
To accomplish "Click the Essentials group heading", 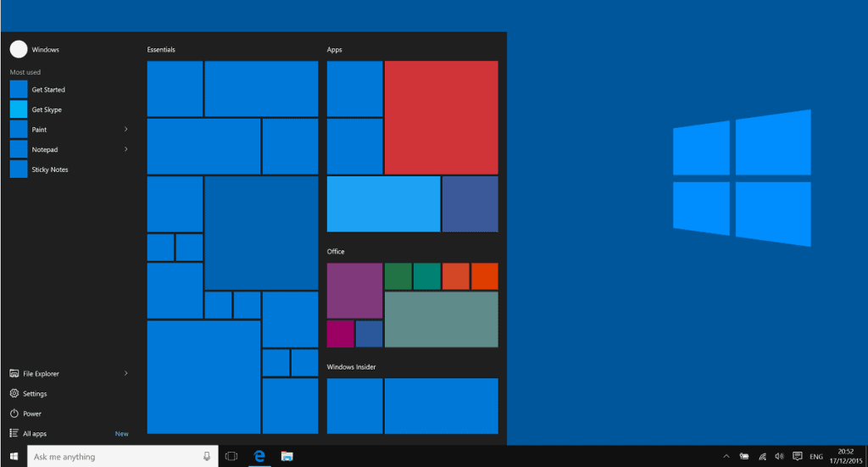I will pos(161,50).
